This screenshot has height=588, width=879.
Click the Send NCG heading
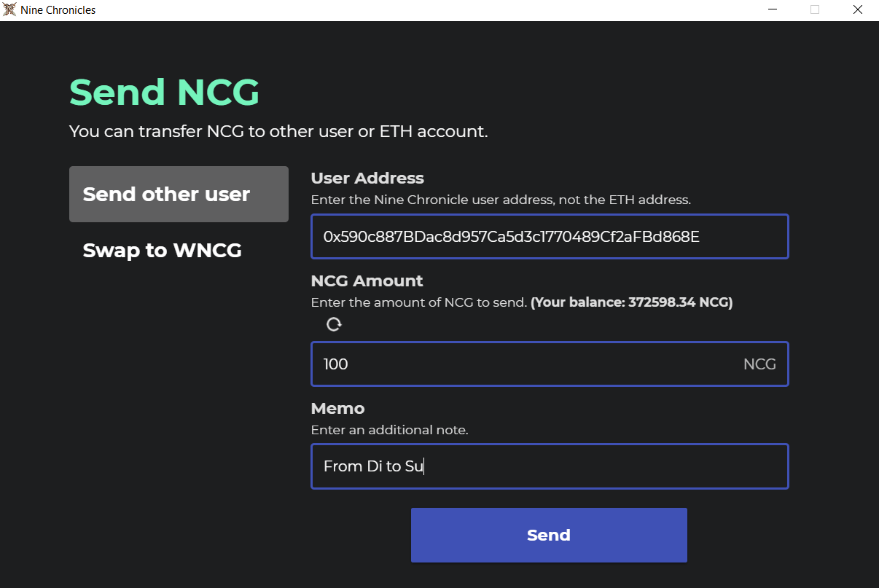pos(164,93)
